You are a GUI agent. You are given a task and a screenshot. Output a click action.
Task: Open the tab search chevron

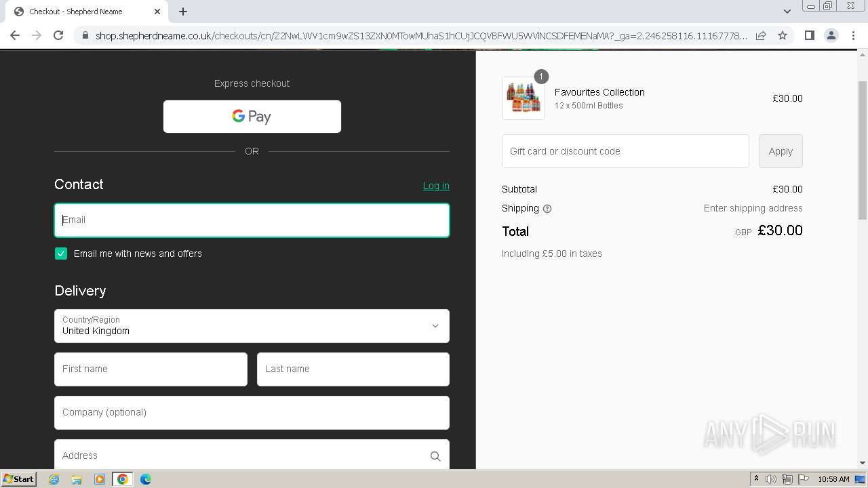pos(787,12)
